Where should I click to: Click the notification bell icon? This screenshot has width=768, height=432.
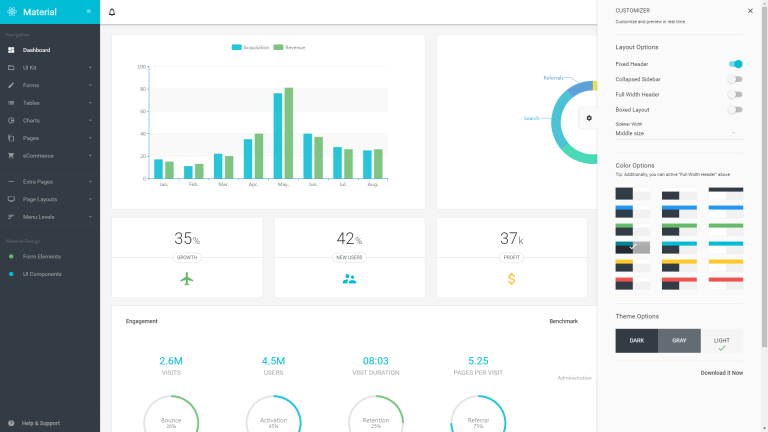point(112,12)
